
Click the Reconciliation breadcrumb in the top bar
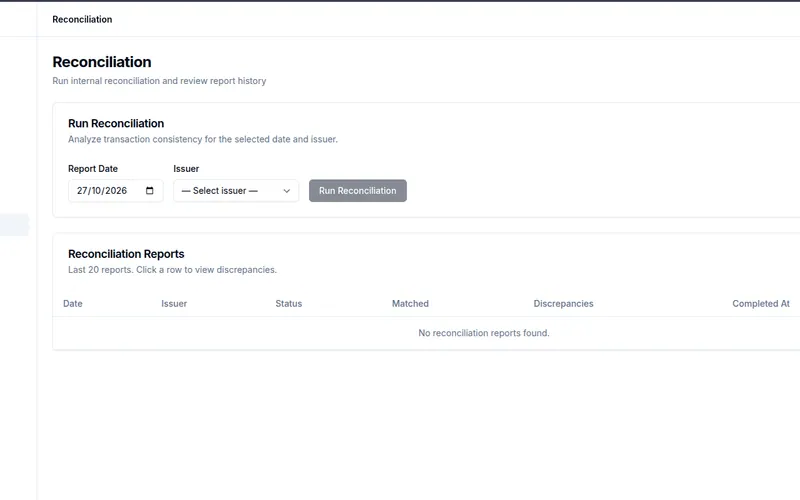click(82, 19)
